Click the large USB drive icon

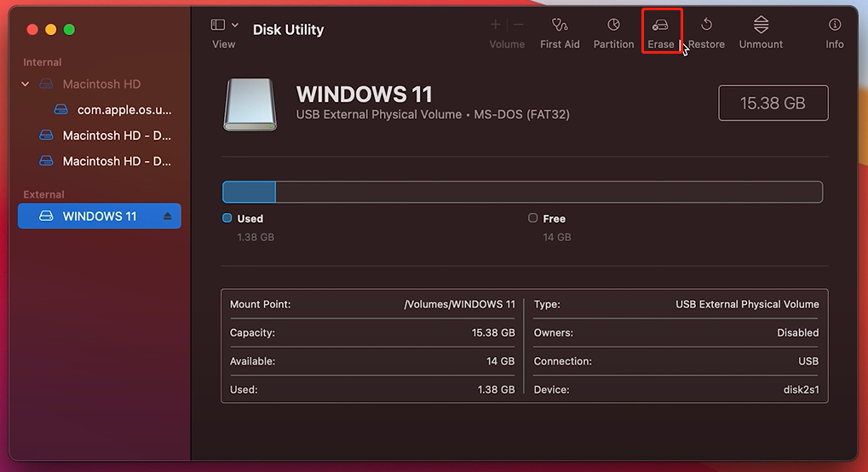(250, 105)
